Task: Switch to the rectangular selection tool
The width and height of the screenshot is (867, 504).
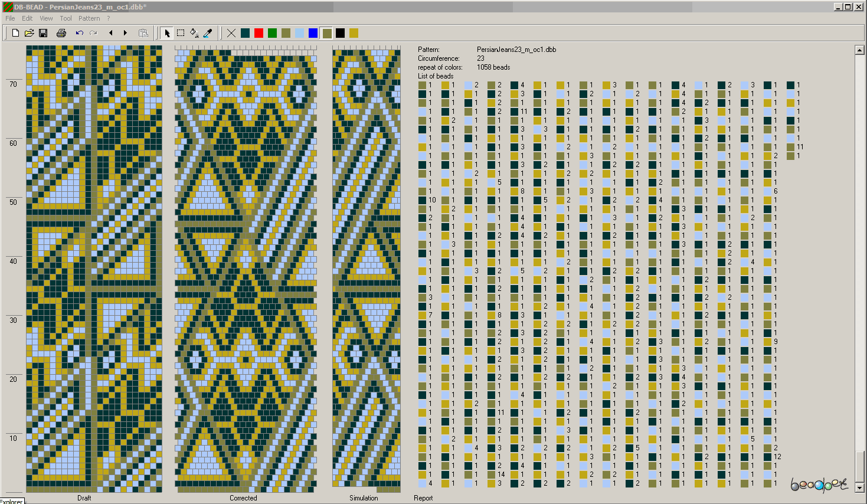Action: (181, 33)
